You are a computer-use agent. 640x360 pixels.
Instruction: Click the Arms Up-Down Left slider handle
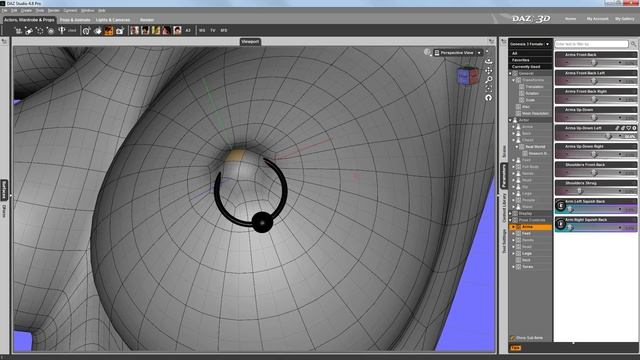tap(609, 136)
